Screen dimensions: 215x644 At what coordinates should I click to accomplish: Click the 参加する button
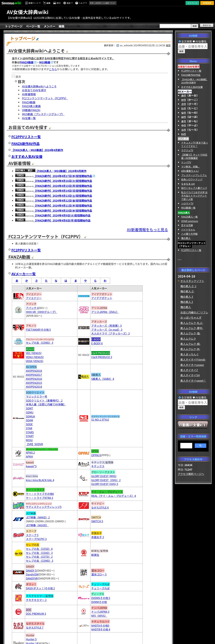(207, 26)
